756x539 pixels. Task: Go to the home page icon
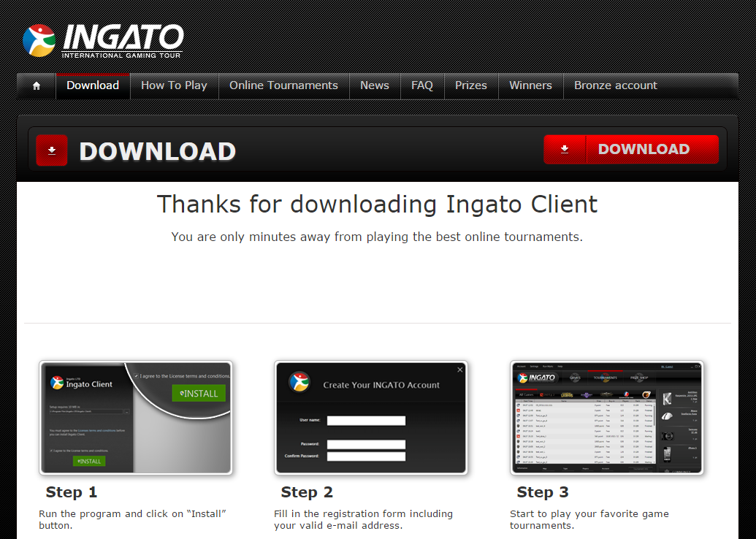pyautogui.click(x=37, y=85)
